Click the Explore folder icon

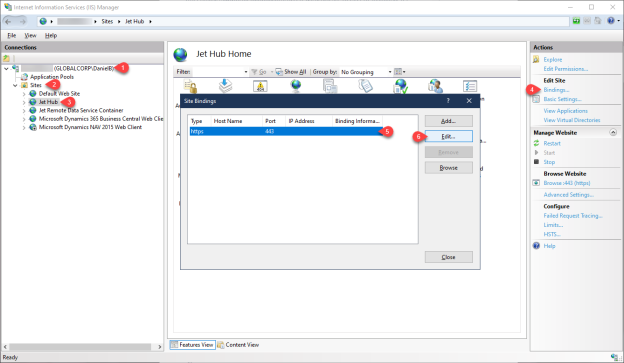(x=536, y=59)
